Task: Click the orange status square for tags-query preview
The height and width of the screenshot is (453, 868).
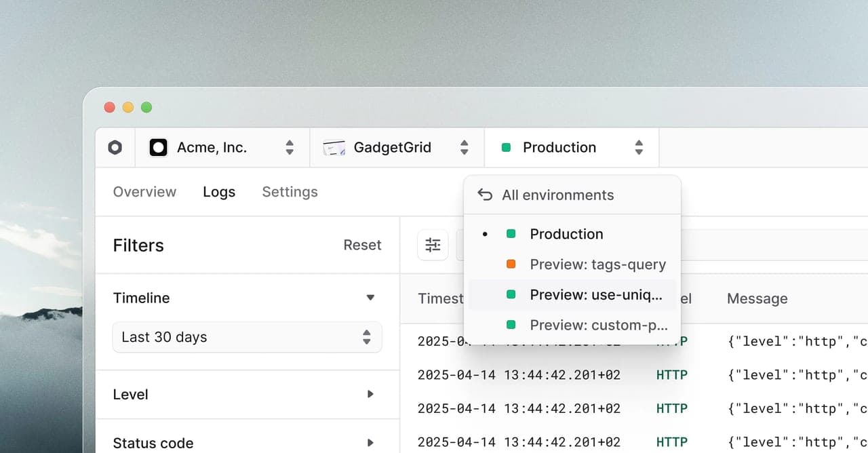Action: point(511,264)
